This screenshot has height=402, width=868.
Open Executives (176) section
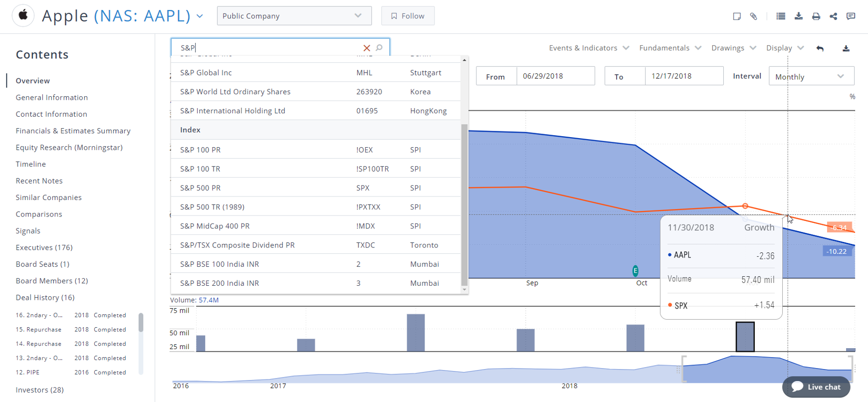[x=44, y=247]
